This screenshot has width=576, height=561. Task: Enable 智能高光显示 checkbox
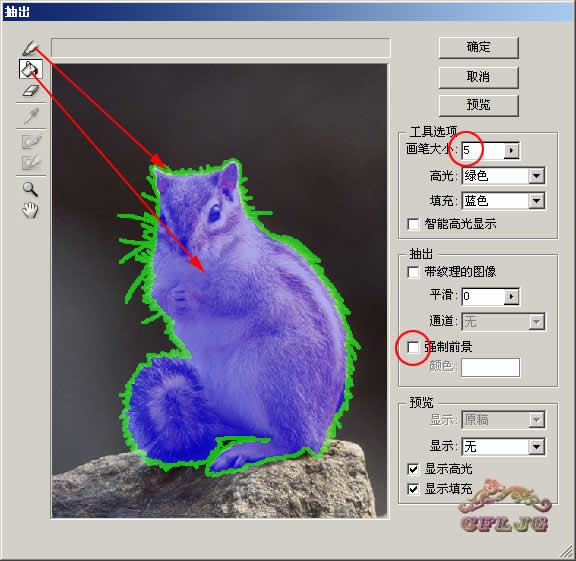(x=413, y=224)
